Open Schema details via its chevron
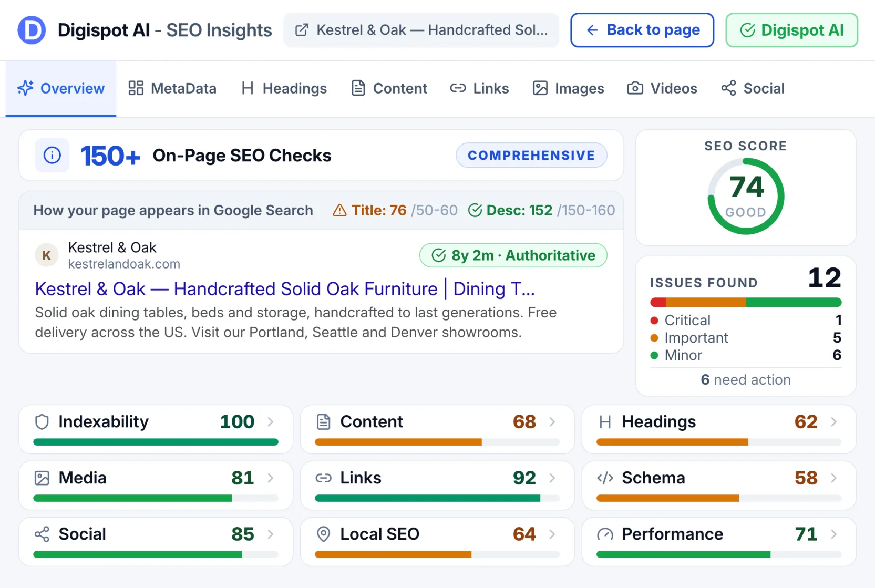The width and height of the screenshot is (875, 588). [834, 478]
